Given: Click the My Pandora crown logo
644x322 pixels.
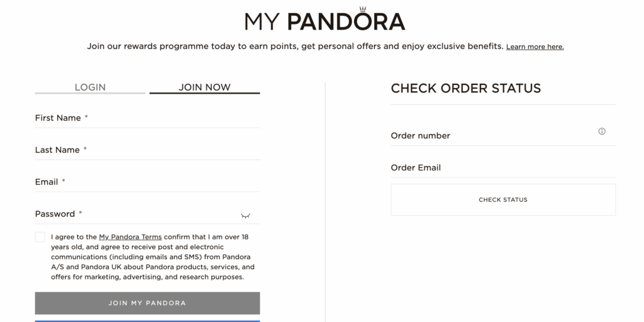Looking at the screenshot, I should click(325, 19).
